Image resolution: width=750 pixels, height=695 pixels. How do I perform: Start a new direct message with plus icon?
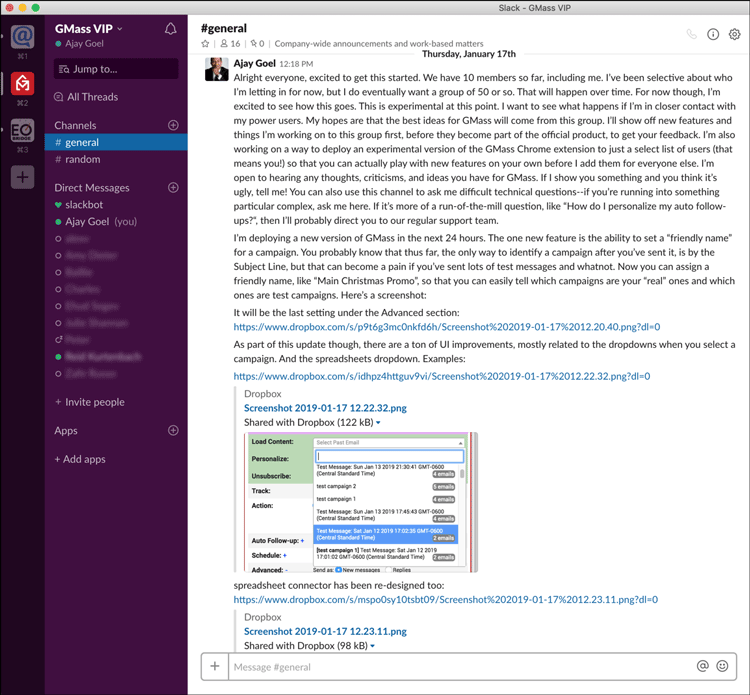click(173, 187)
